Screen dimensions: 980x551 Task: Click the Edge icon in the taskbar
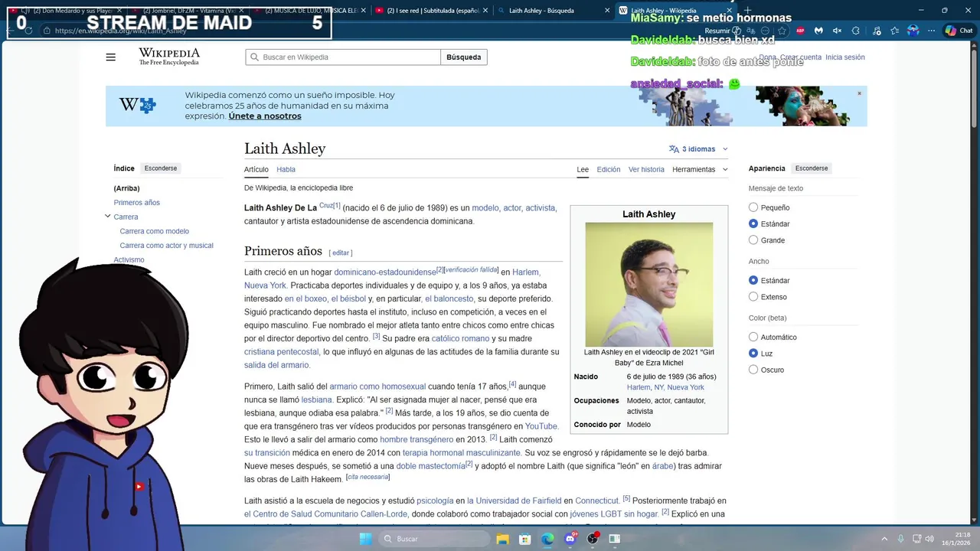click(547, 539)
